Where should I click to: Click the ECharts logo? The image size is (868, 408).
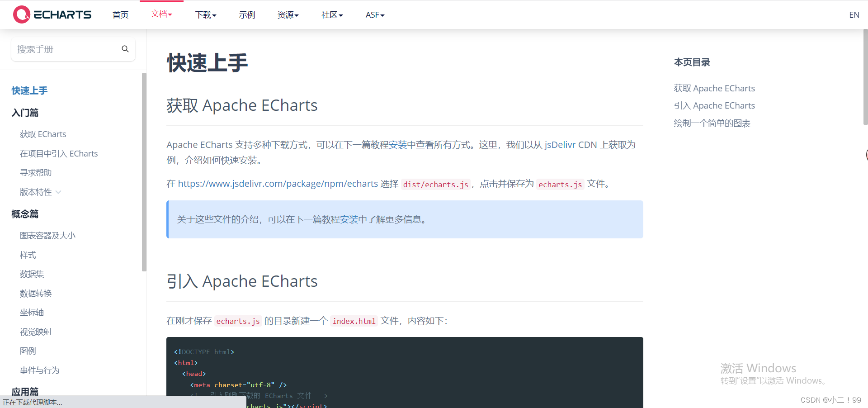[52, 14]
